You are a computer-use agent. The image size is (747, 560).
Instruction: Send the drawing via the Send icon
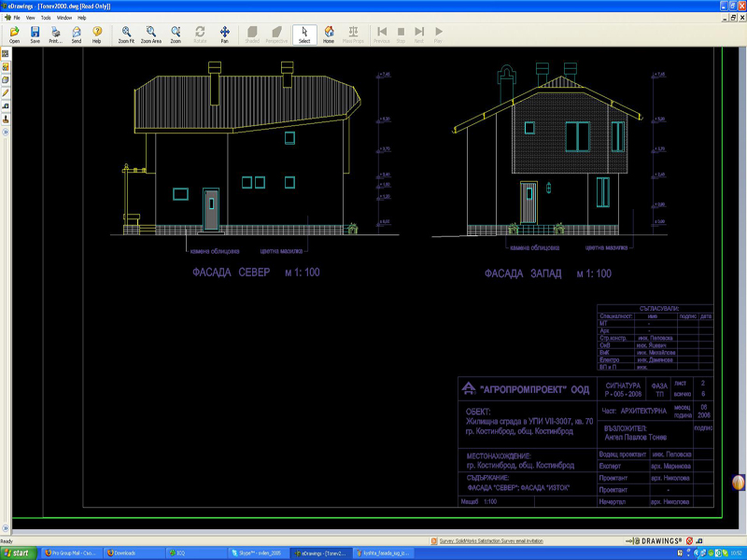pos(77,35)
